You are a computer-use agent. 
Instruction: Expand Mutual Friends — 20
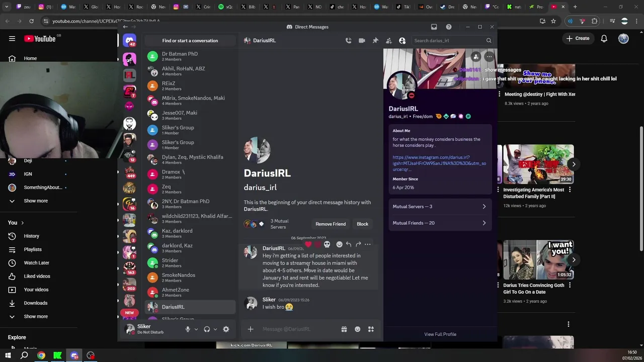click(x=440, y=223)
